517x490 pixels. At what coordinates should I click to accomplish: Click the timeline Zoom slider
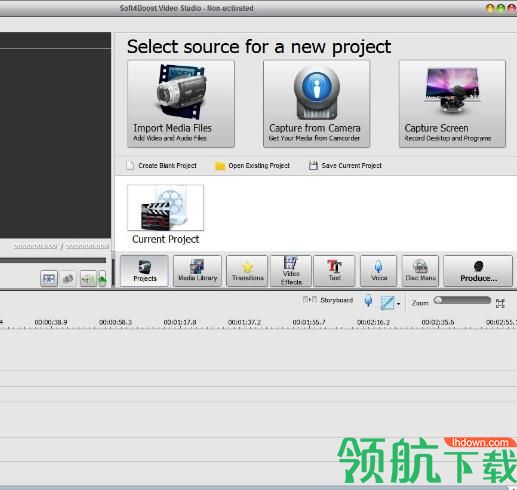[462, 301]
